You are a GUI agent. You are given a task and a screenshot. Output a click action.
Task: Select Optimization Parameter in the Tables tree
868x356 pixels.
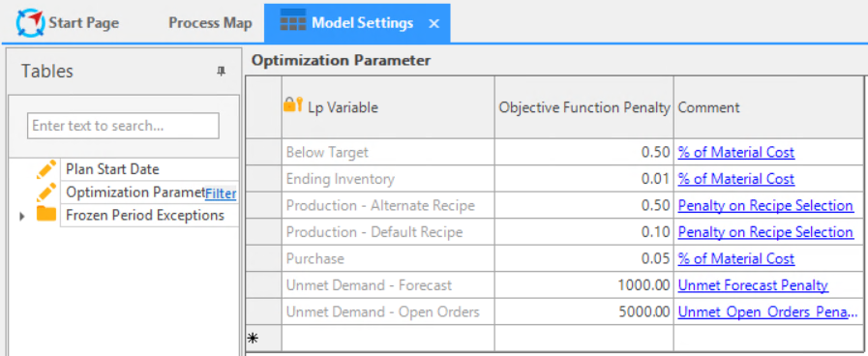(135, 193)
